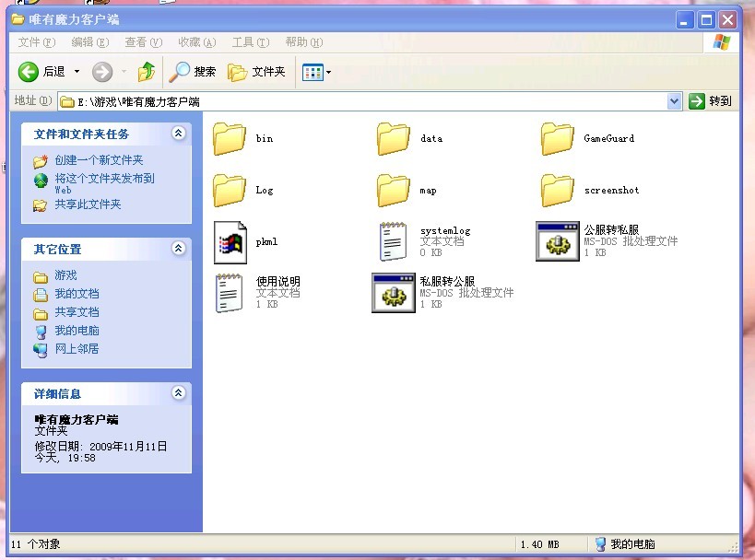Click the greyed Forward arrow button
755x560 pixels.
102,72
